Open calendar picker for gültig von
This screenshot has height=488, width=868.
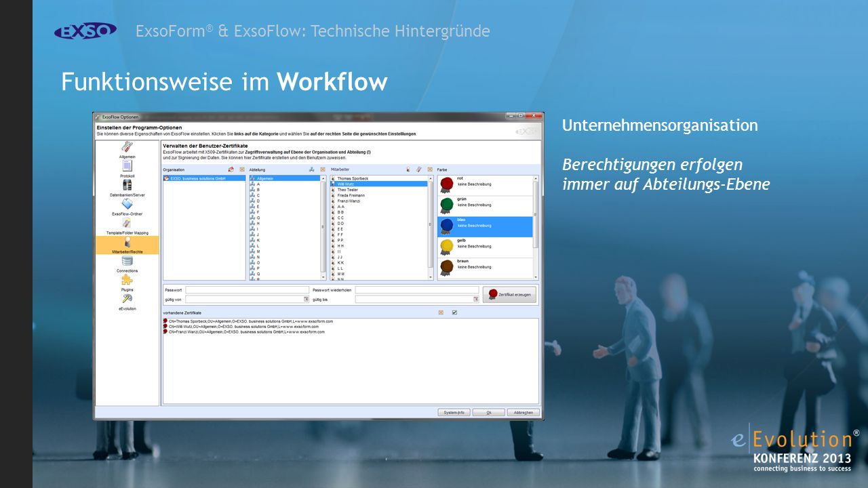(306, 299)
